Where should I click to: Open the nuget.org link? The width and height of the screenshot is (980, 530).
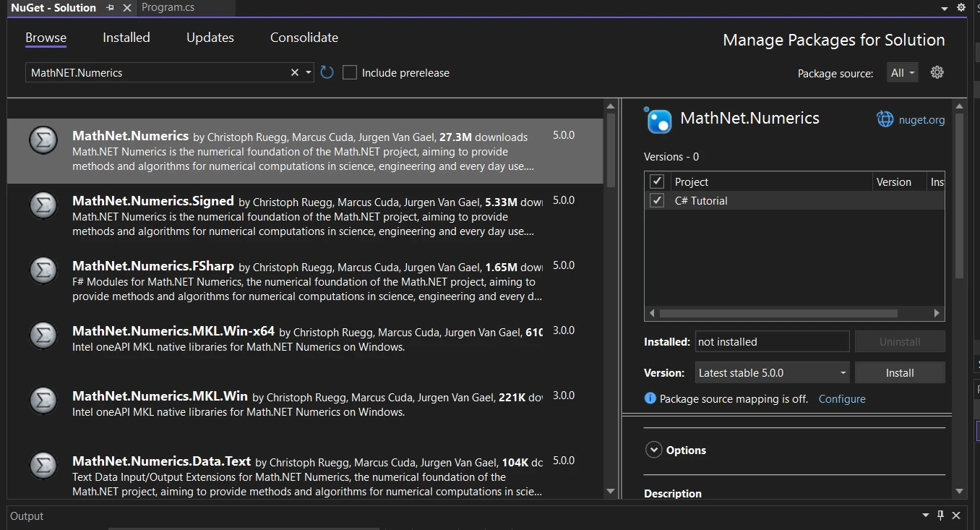pos(921,120)
